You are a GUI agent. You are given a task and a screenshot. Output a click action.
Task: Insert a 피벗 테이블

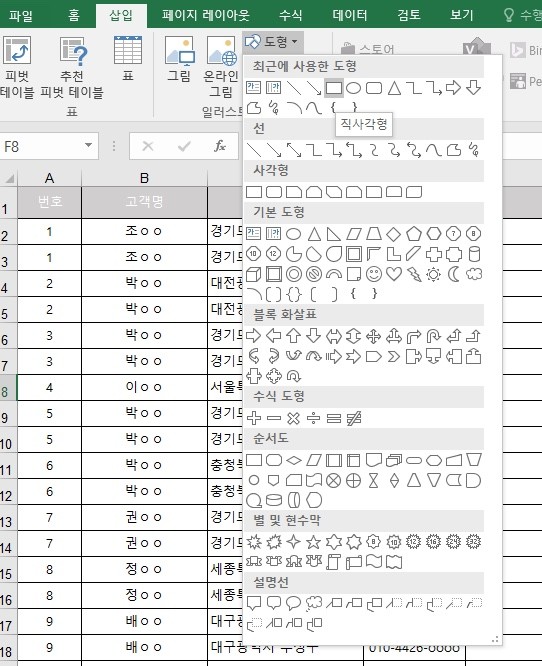tap(17, 67)
